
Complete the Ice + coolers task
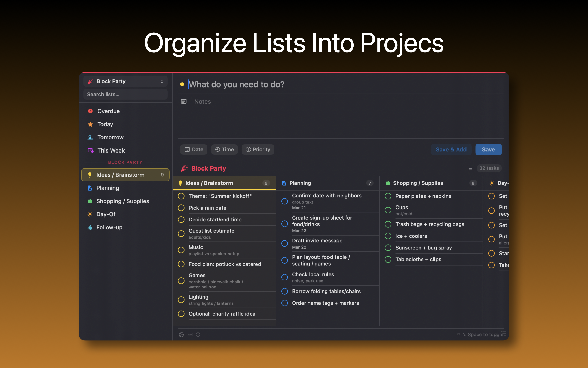click(x=388, y=236)
